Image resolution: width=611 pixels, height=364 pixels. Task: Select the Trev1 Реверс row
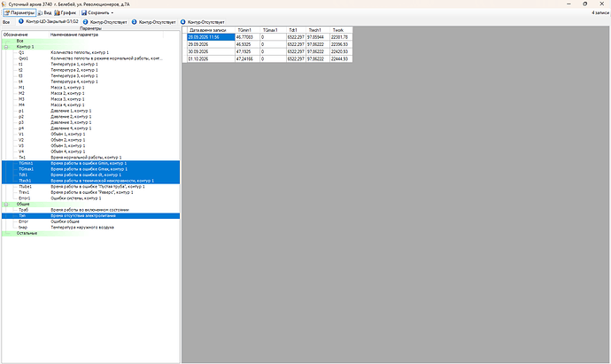90,192
